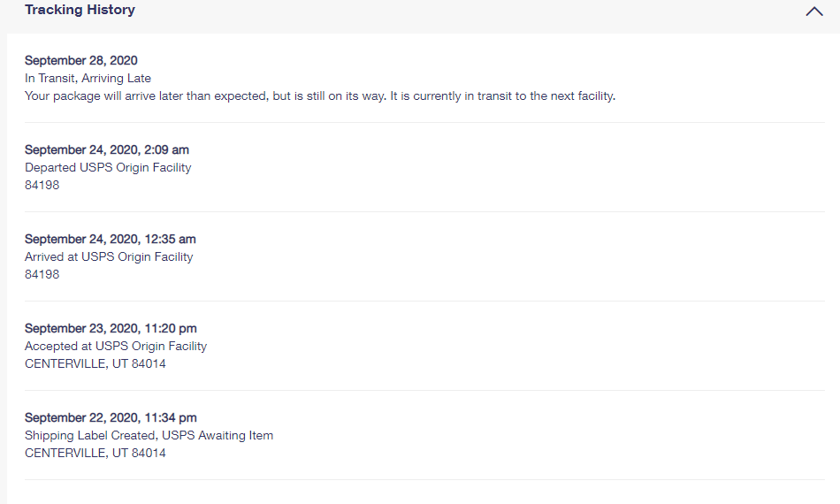The image size is (840, 504).
Task: Select the September 28, 2020 date heading
Action: [x=81, y=61]
